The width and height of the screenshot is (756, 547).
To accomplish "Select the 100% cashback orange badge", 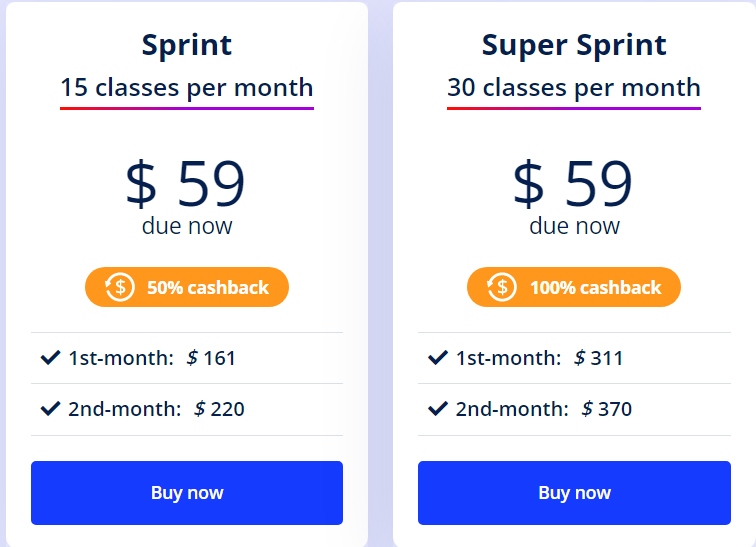I will [x=574, y=287].
